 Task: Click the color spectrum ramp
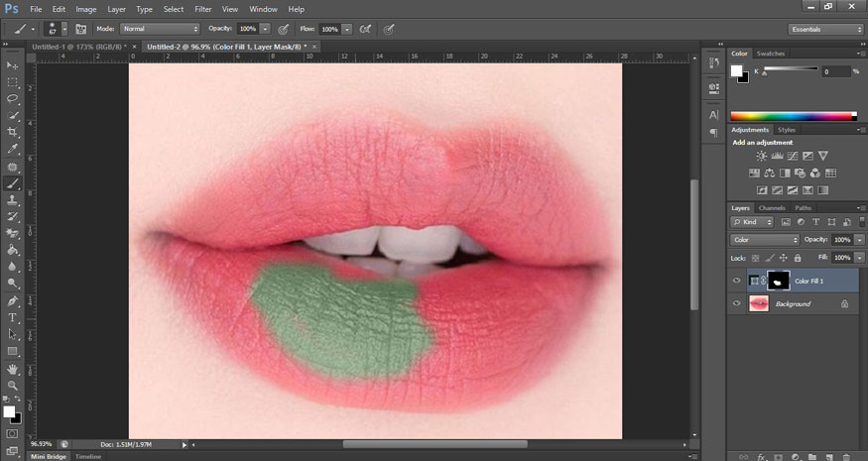(793, 116)
